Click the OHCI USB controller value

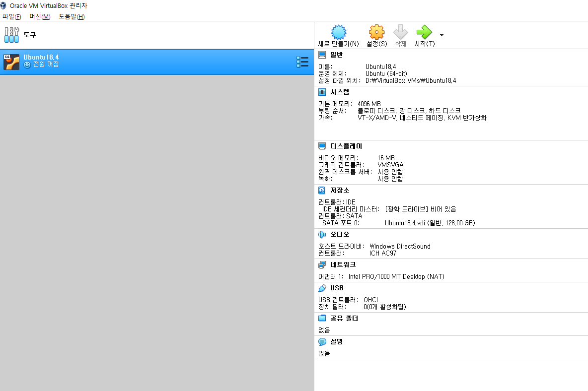point(370,300)
